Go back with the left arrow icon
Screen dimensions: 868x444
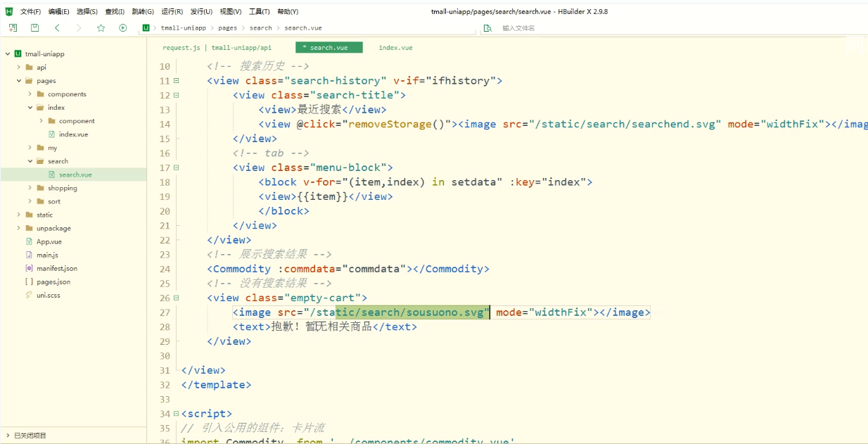57,27
